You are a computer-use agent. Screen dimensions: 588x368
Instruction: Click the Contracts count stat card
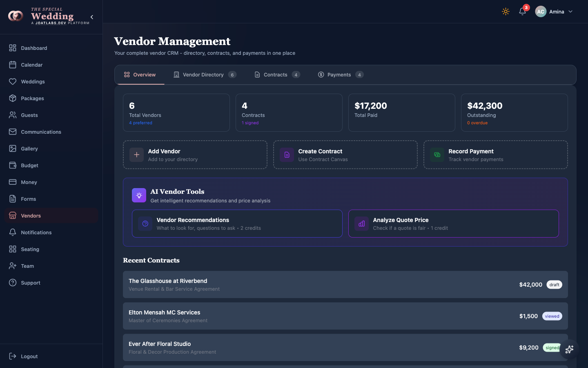tap(289, 113)
